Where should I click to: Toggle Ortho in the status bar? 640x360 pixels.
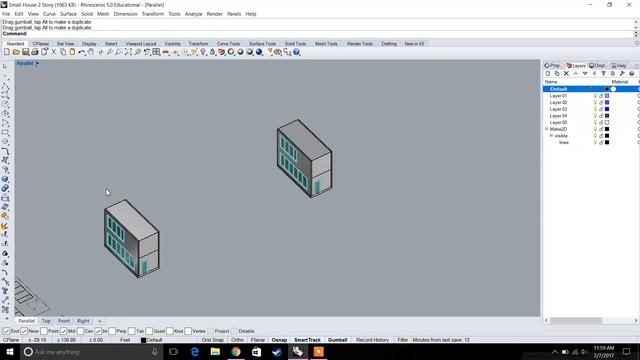(x=237, y=340)
